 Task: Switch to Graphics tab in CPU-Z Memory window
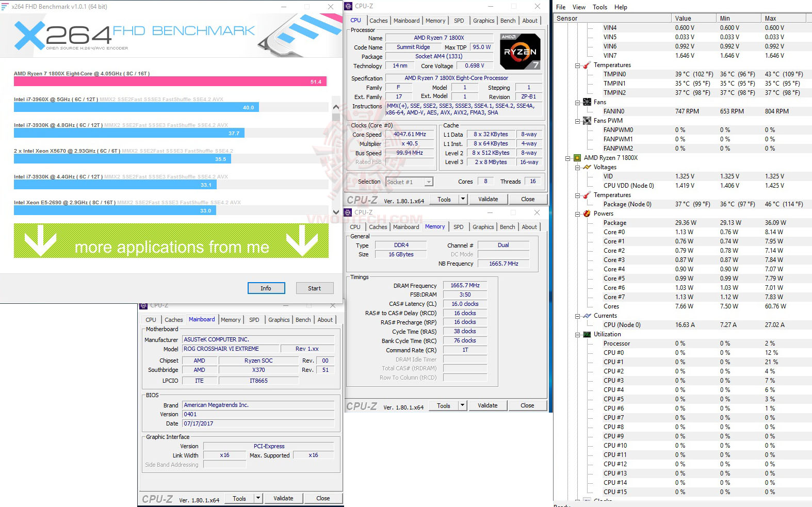[483, 227]
